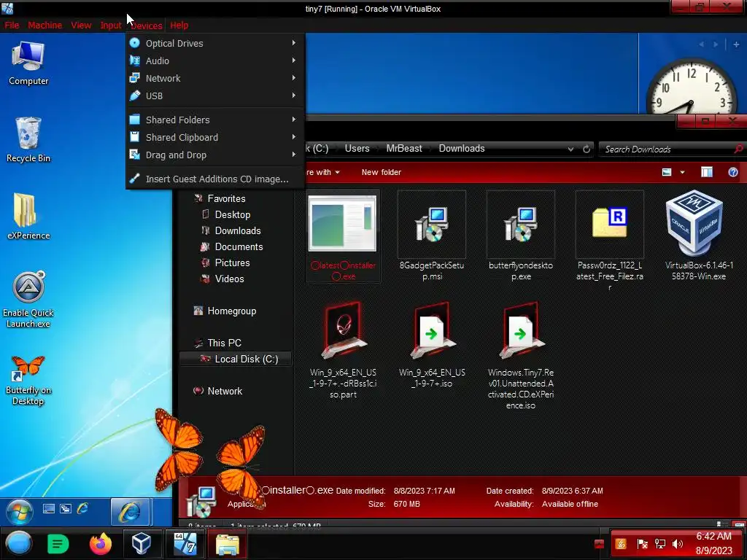Click Users in the address breadcrumb
Image resolution: width=747 pixels, height=560 pixels.
click(357, 149)
